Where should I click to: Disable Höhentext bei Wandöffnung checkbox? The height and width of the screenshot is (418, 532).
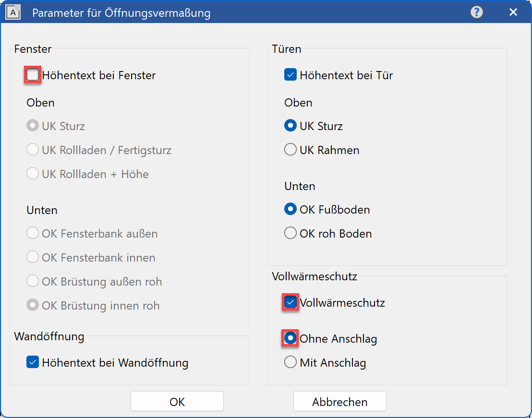33,363
